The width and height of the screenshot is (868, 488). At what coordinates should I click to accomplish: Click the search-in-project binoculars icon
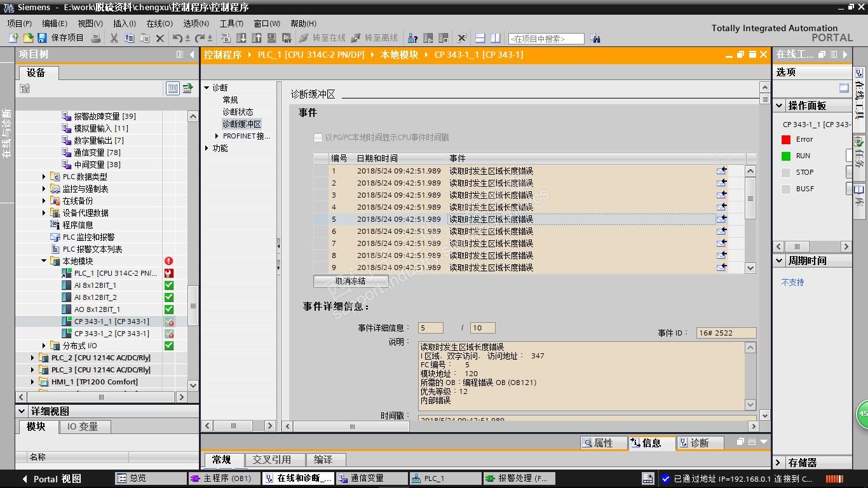click(x=595, y=38)
